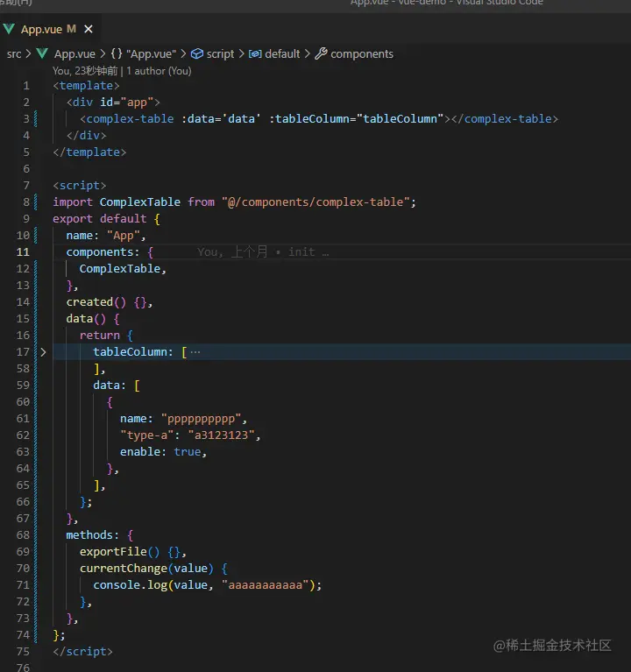Click the console.log statement on line 71
This screenshot has width=631, height=672.
tap(207, 585)
